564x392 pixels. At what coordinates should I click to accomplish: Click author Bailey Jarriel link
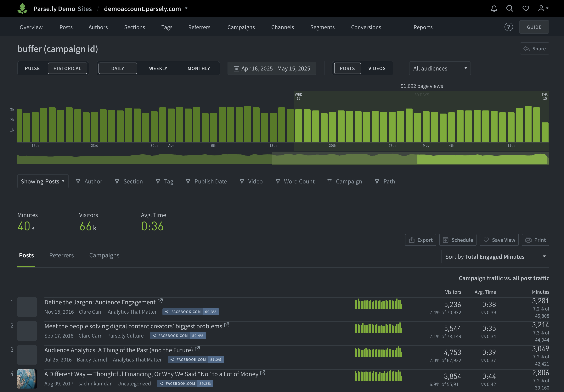[x=92, y=360]
